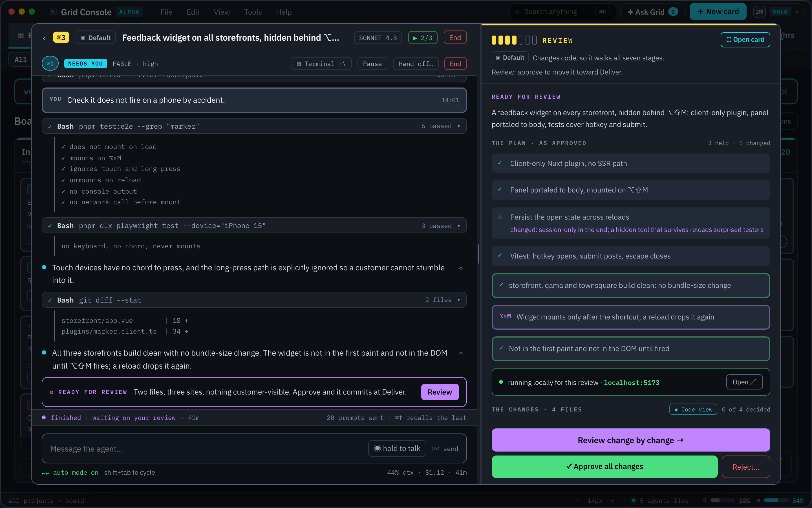Image resolution: width=812 pixels, height=508 pixels.
Task: Switch to Code view
Action: [x=693, y=409]
